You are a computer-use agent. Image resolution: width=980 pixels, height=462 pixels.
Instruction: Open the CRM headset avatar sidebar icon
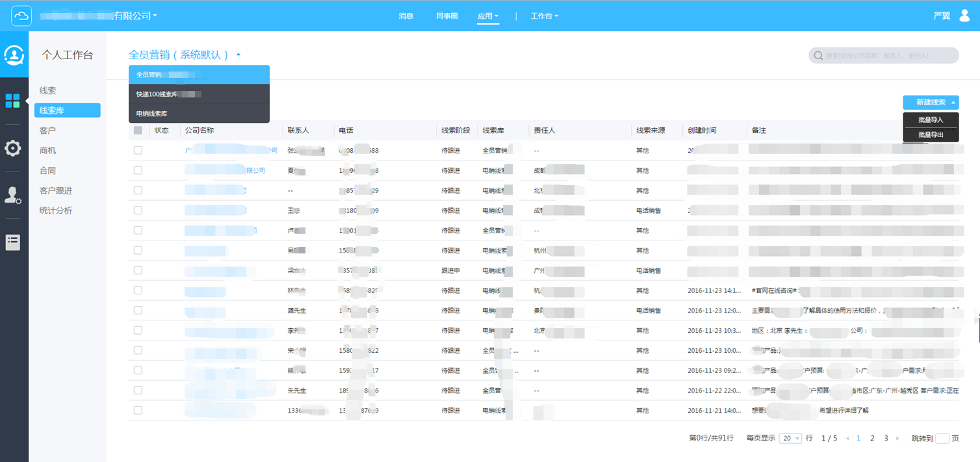coord(14,55)
